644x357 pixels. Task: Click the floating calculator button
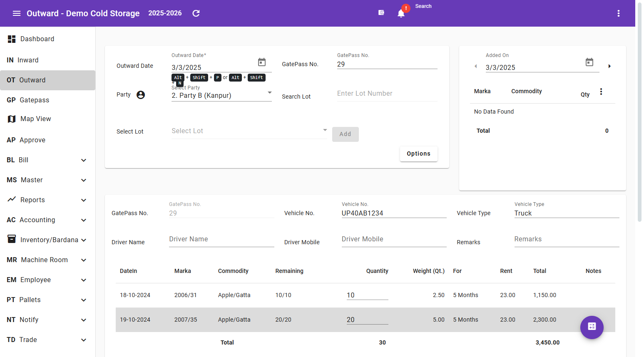[592, 327]
